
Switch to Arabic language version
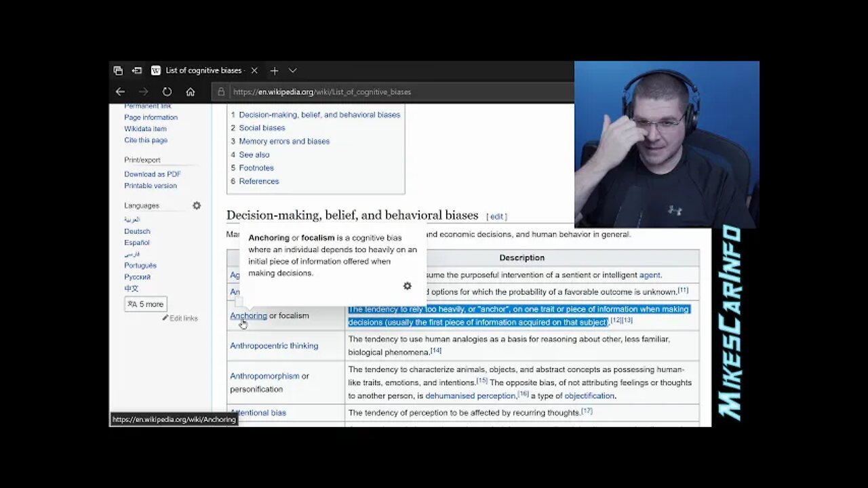[132, 220]
